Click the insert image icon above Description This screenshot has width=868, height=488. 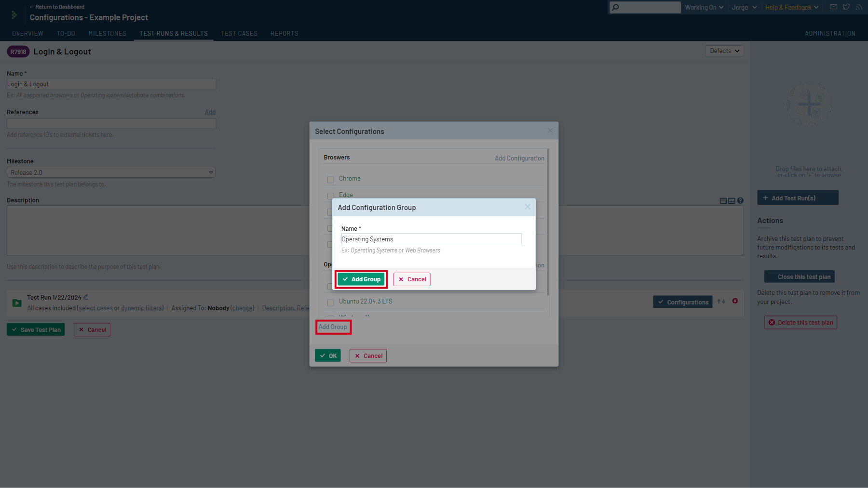(732, 201)
